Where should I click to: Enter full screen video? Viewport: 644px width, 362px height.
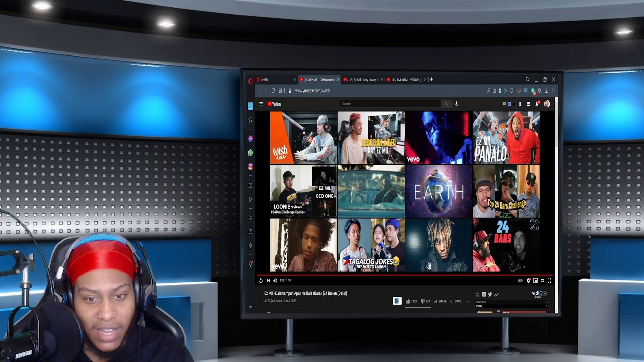pyautogui.click(x=549, y=281)
